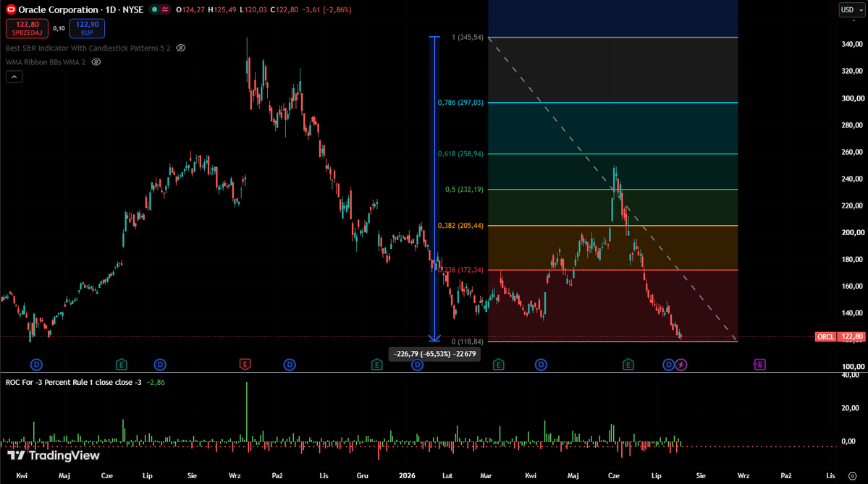Image resolution: width=868 pixels, height=484 pixels.
Task: Click the SPRZEDAJ 122,80 sell button
Action: pos(27,28)
